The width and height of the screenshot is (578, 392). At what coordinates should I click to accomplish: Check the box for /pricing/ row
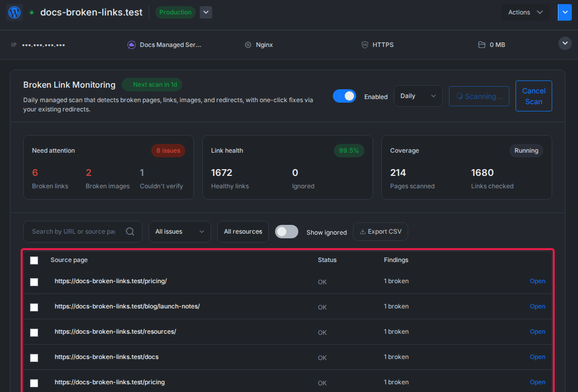(34, 282)
